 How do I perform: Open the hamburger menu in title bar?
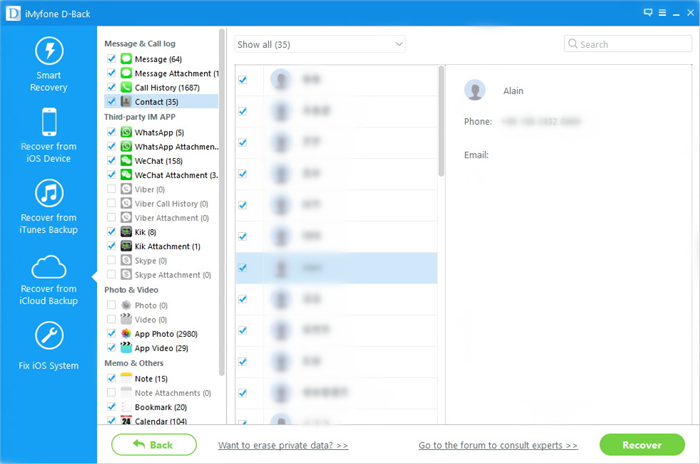click(x=662, y=13)
